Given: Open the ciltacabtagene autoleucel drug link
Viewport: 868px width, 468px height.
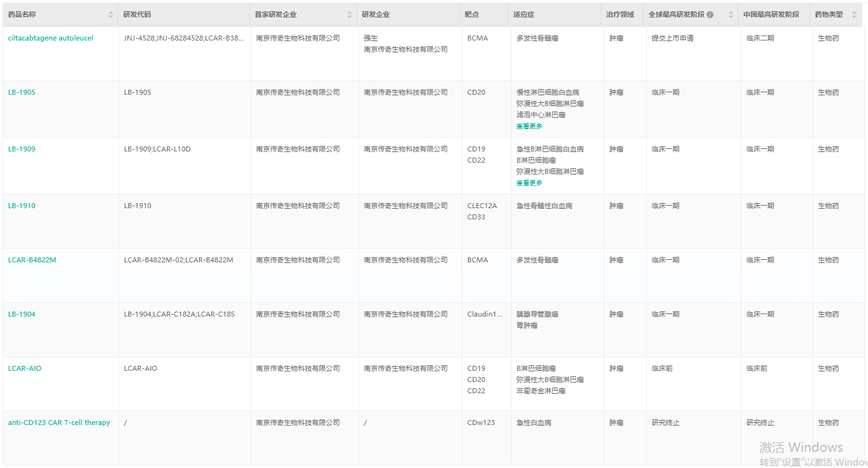Looking at the screenshot, I should 50,38.
